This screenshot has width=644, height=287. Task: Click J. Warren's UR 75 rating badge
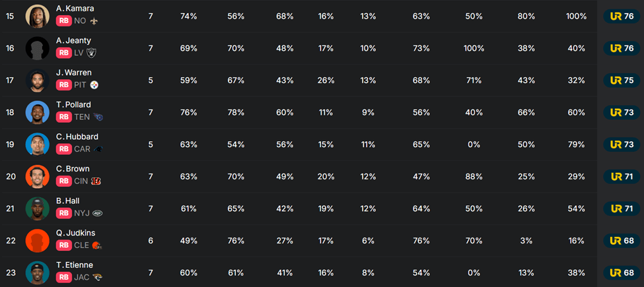point(622,80)
